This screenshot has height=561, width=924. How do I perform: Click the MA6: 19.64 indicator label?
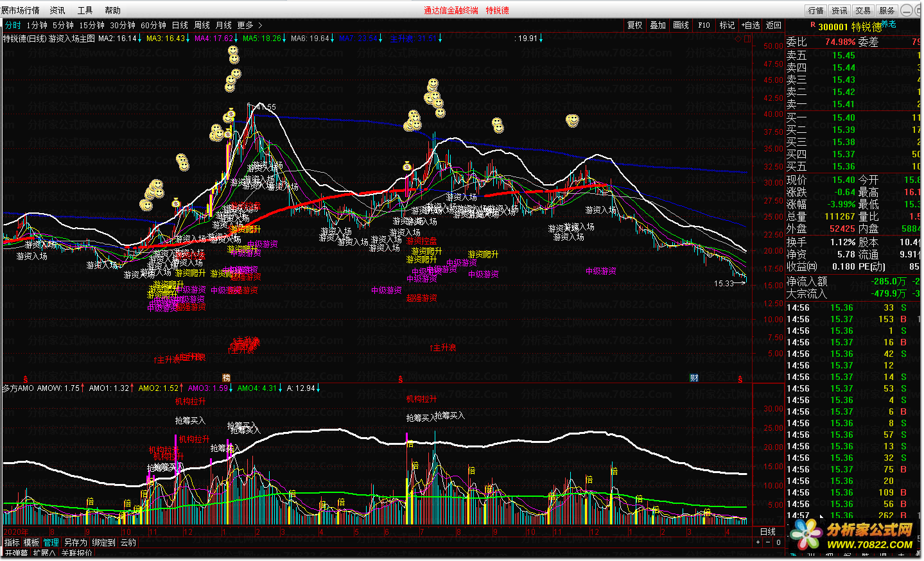pyautogui.click(x=310, y=39)
